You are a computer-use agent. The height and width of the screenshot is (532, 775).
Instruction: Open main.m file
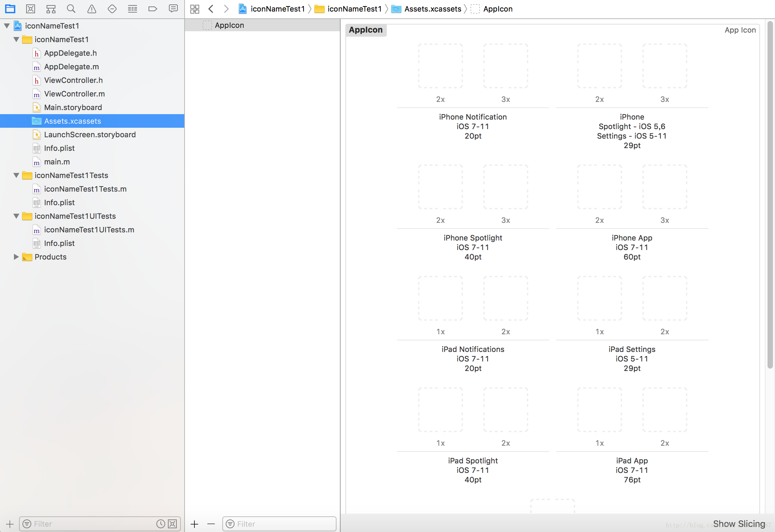point(57,162)
